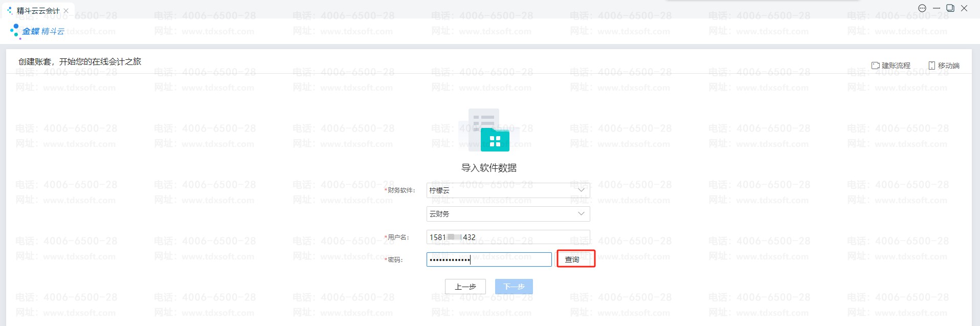Click the 查询 button
Viewport: 980px width, 326px height.
click(x=572, y=259)
